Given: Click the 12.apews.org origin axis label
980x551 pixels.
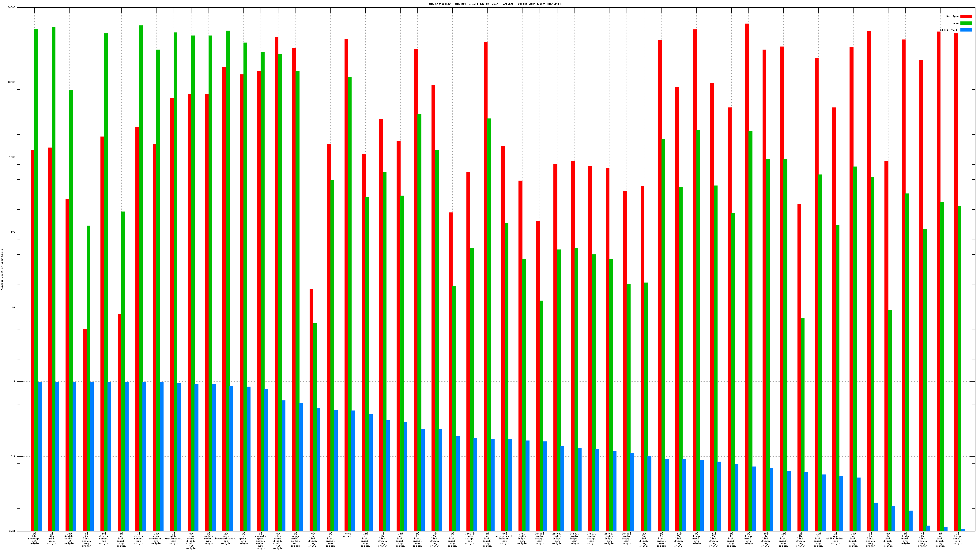Looking at the screenshot, I should pos(243,538).
